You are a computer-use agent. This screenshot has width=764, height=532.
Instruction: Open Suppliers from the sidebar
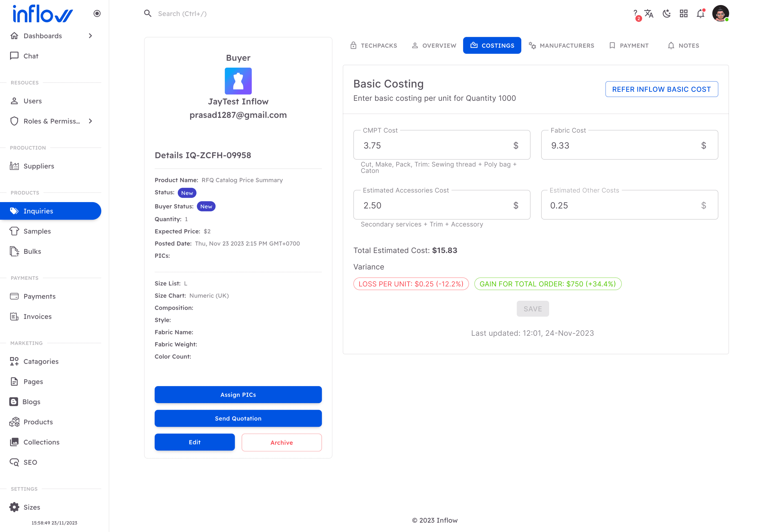click(39, 166)
